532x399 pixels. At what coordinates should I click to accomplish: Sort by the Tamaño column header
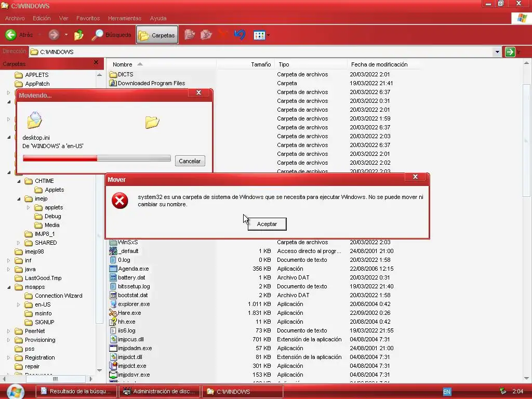[245, 64]
